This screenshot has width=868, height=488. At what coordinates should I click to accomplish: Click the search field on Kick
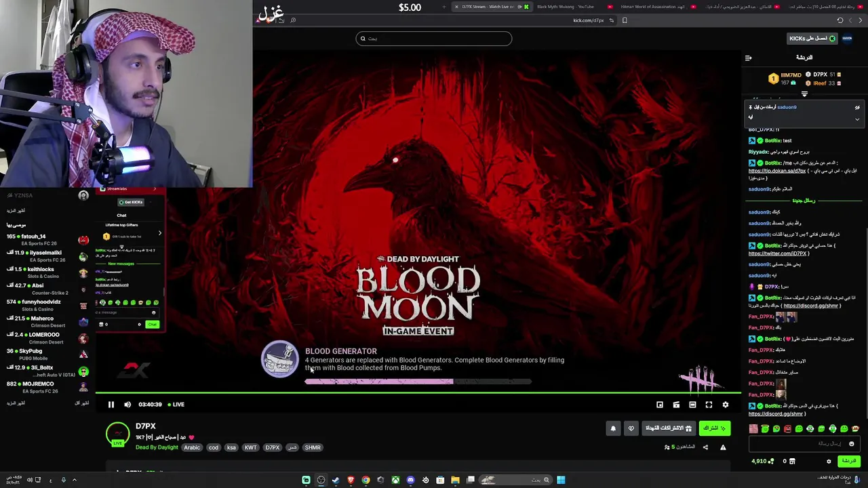coord(434,39)
